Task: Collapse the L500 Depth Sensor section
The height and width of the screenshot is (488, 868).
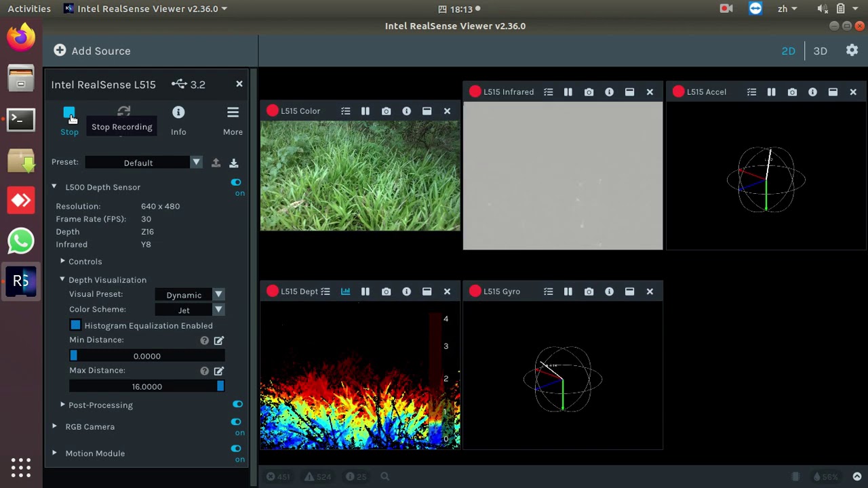Action: click(54, 187)
